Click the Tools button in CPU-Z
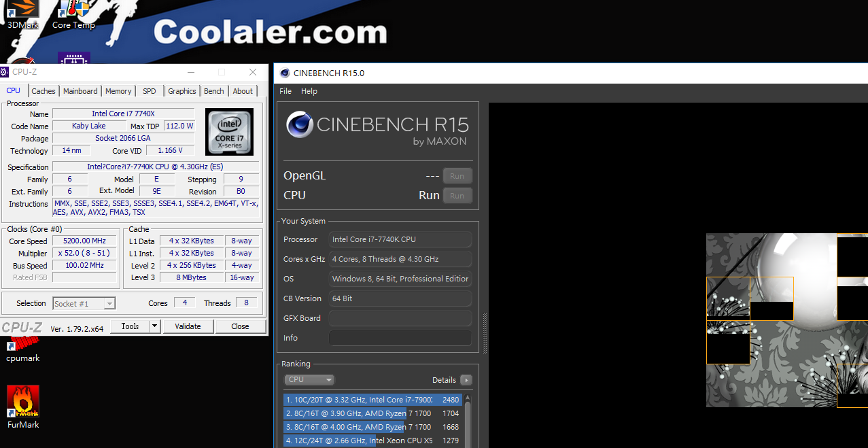This screenshot has width=868, height=448. (130, 326)
